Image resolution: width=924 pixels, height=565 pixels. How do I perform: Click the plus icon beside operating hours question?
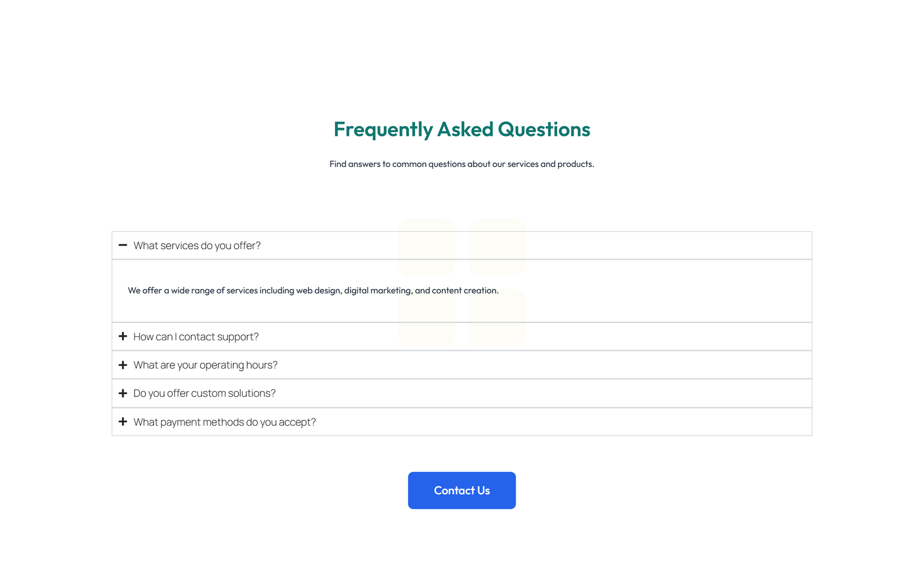[123, 365]
